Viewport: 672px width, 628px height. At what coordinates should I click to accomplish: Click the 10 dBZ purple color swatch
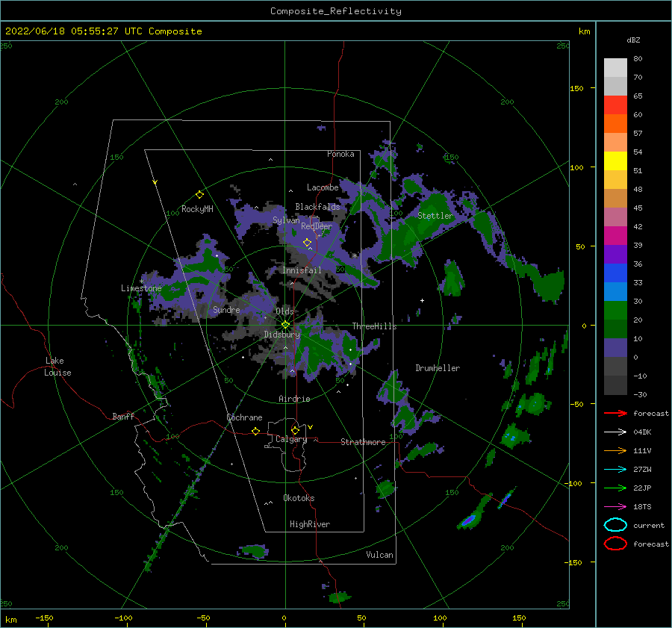615,348
